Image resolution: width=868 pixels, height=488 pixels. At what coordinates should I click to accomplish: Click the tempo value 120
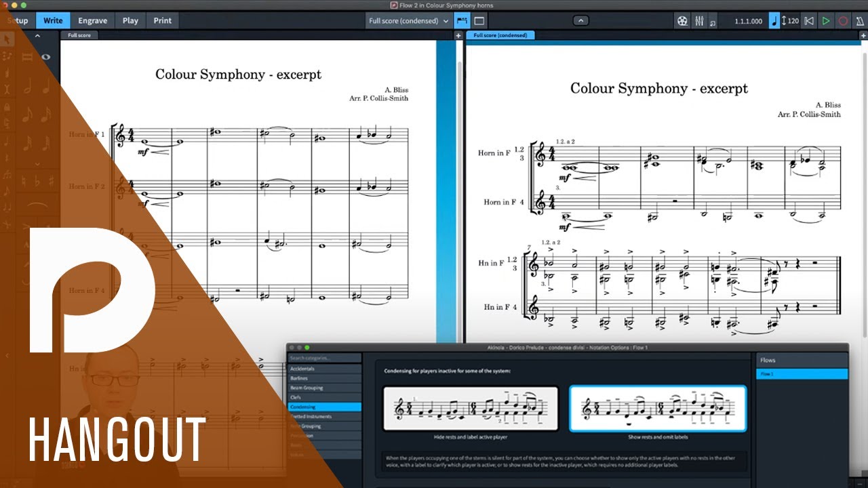pyautogui.click(x=793, y=21)
